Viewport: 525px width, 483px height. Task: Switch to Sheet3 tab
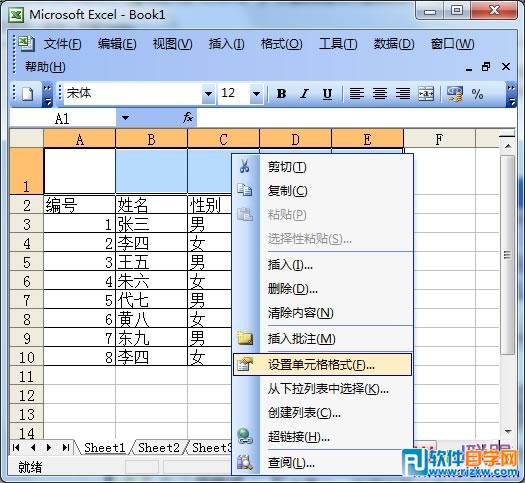pyautogui.click(x=211, y=448)
